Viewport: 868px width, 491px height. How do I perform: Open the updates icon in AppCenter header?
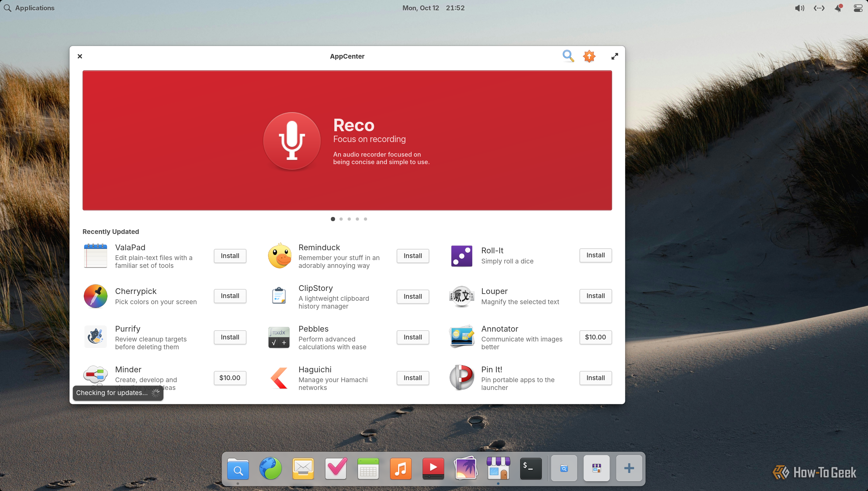(589, 56)
